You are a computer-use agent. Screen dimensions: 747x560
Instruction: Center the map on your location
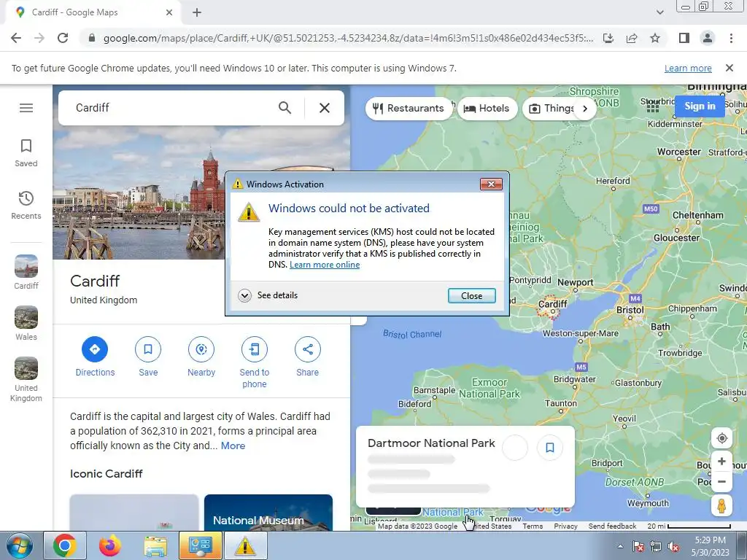tap(721, 438)
